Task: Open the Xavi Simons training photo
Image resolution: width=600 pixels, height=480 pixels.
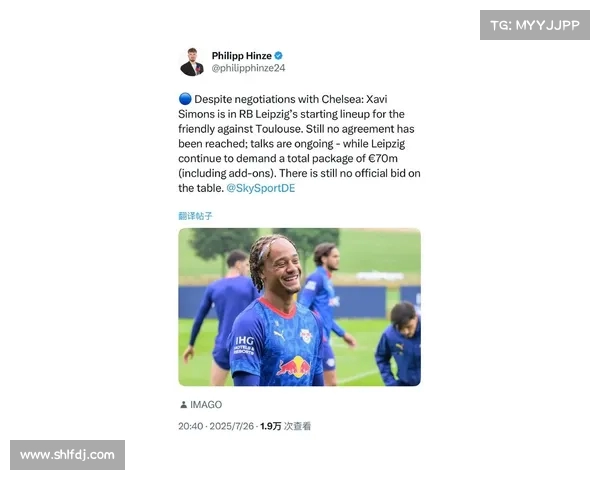Action: [299, 307]
